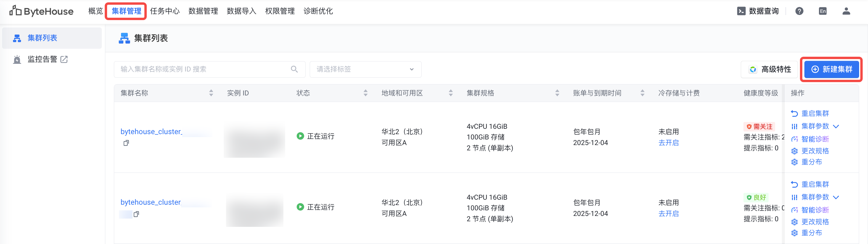Click the search magnifier icon
The width and height of the screenshot is (868, 244).
(294, 69)
